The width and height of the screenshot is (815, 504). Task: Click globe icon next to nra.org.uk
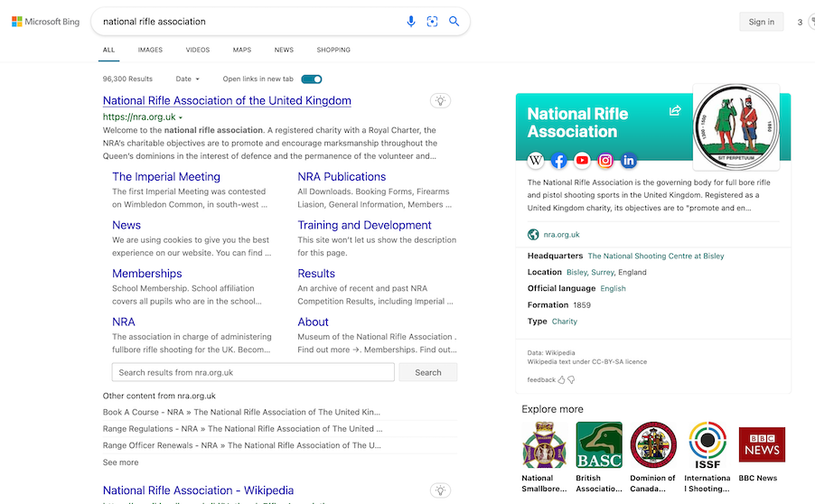[533, 234]
